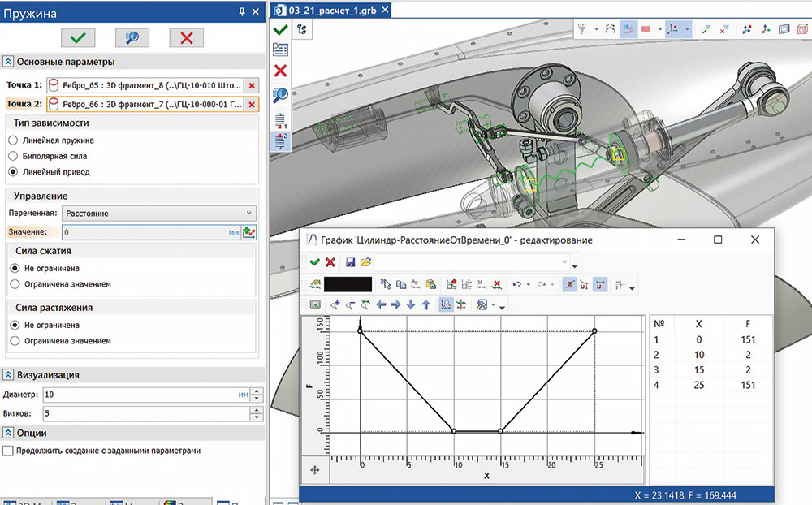Click the undo arrow in graph editor
Screen dimensions: 812x505
[516, 284]
